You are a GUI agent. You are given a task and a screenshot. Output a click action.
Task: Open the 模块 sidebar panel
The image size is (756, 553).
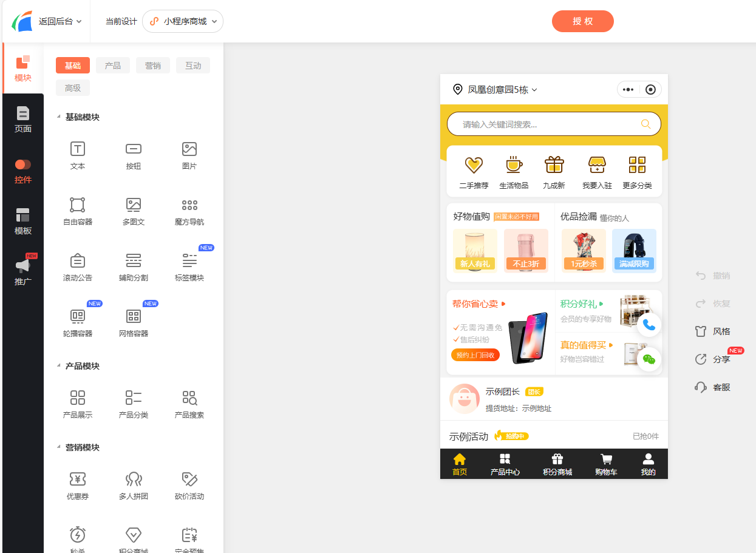tap(23, 68)
